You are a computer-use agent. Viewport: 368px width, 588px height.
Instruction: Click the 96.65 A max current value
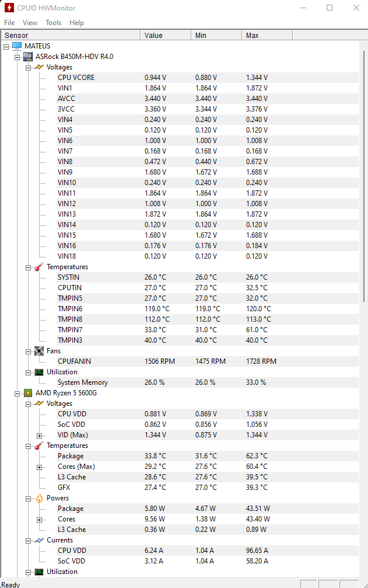tap(257, 551)
